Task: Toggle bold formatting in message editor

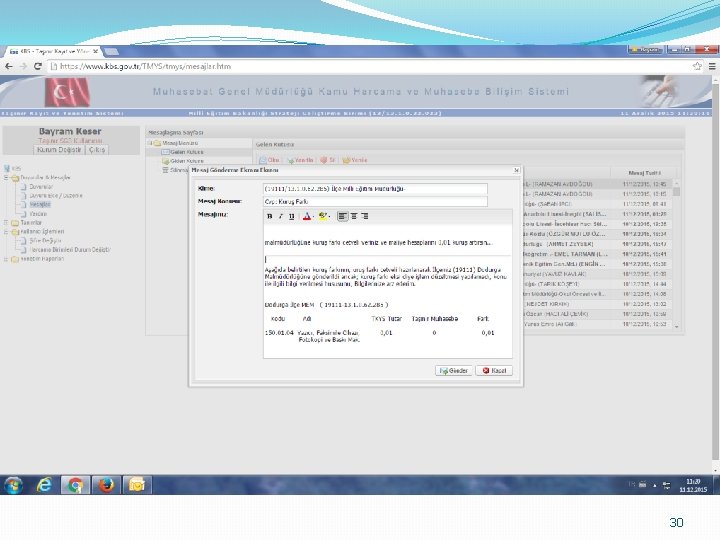Action: pyautogui.click(x=270, y=216)
